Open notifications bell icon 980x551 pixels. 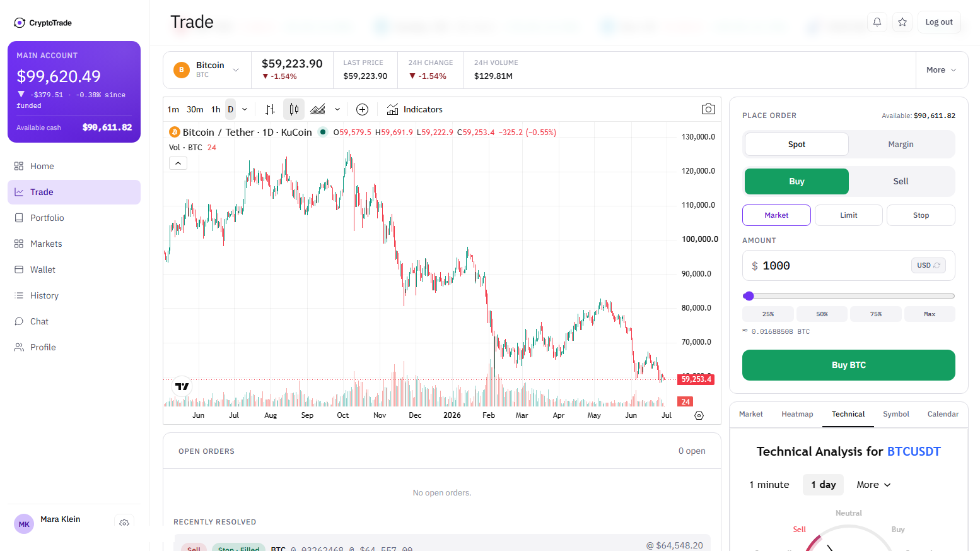877,22
